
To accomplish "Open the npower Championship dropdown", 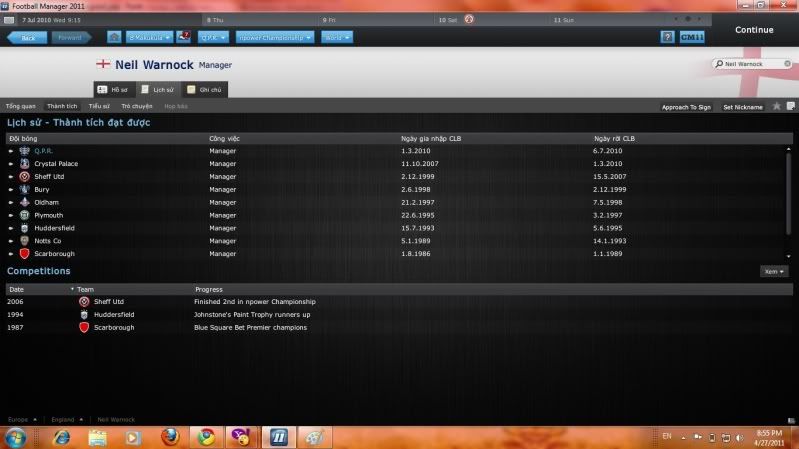I will point(275,37).
